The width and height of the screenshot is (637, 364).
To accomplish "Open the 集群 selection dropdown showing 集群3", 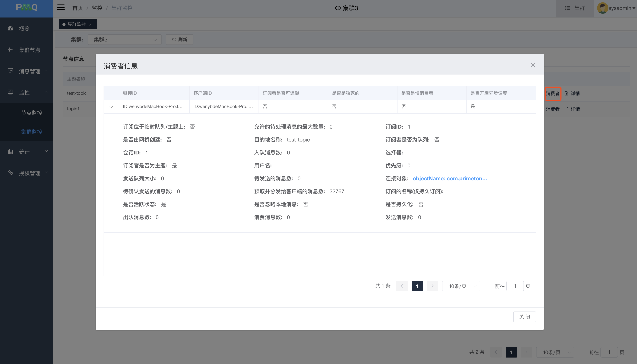I will tap(125, 40).
